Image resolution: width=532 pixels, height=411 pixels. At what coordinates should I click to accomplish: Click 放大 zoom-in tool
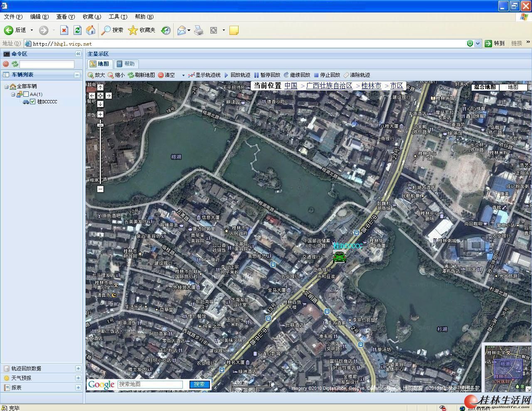[96, 75]
